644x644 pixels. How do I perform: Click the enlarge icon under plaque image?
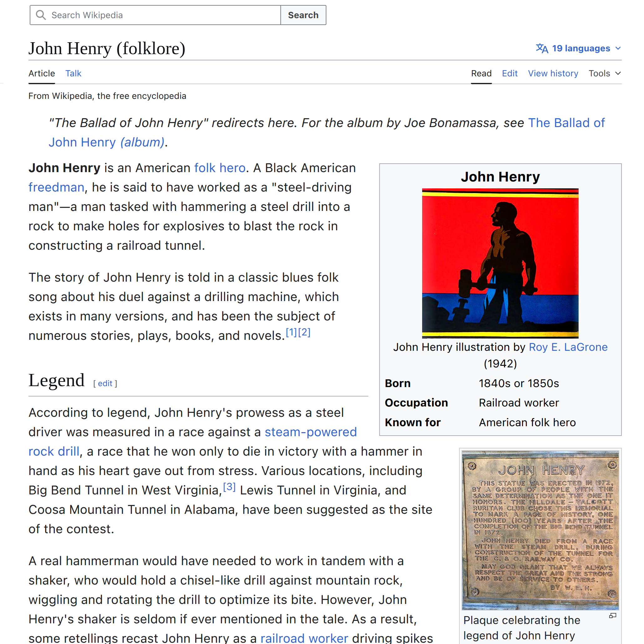[x=612, y=616]
